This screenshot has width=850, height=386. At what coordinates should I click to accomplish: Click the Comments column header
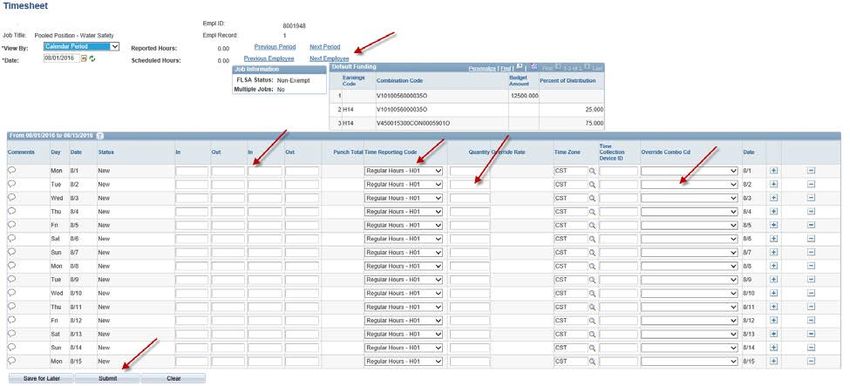21,152
